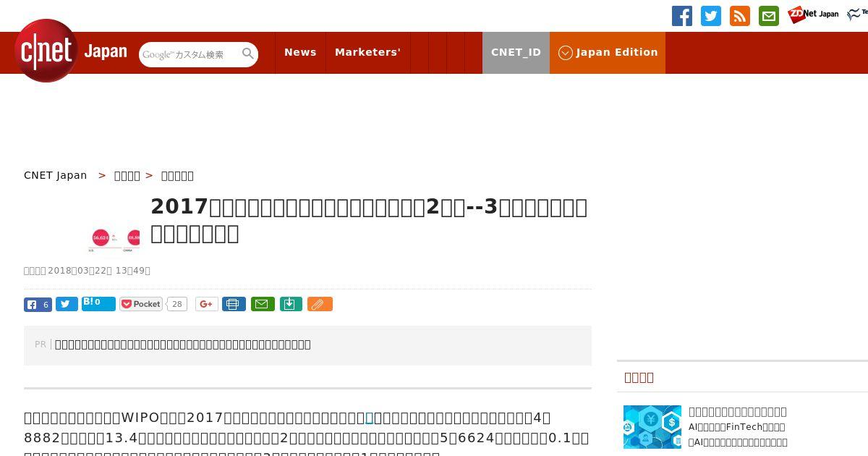Open the PR sponsored link in gray box
The height and width of the screenshot is (456, 868).
(183, 345)
